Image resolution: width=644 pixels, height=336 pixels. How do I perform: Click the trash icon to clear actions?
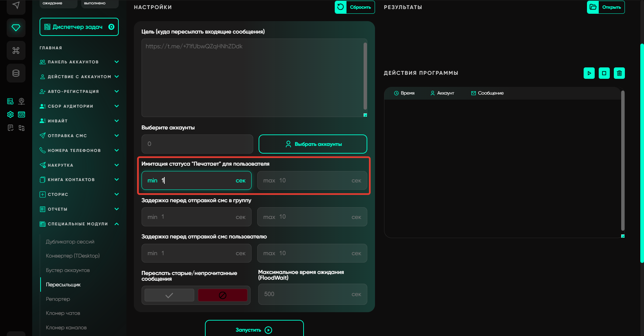pyautogui.click(x=619, y=73)
